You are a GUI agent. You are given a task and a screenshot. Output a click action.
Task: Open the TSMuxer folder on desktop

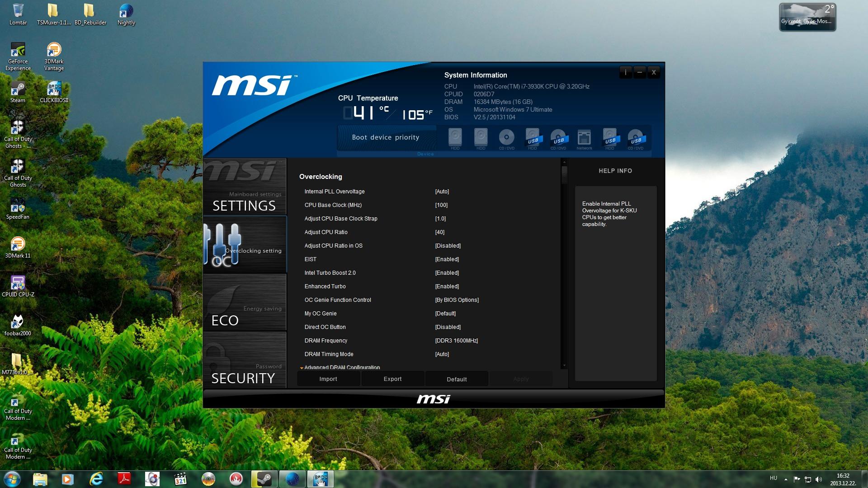(54, 14)
